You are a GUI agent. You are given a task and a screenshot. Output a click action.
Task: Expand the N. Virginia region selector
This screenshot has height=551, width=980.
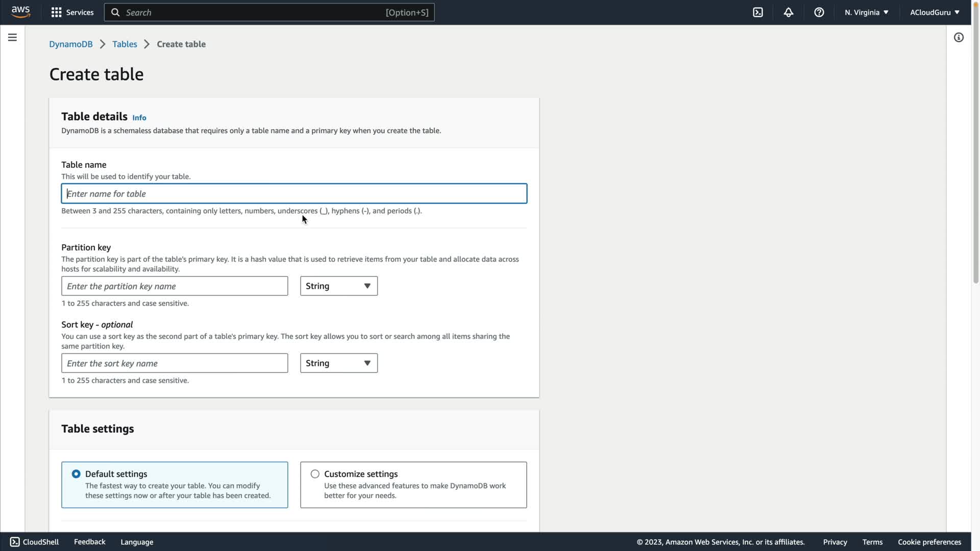click(x=866, y=12)
